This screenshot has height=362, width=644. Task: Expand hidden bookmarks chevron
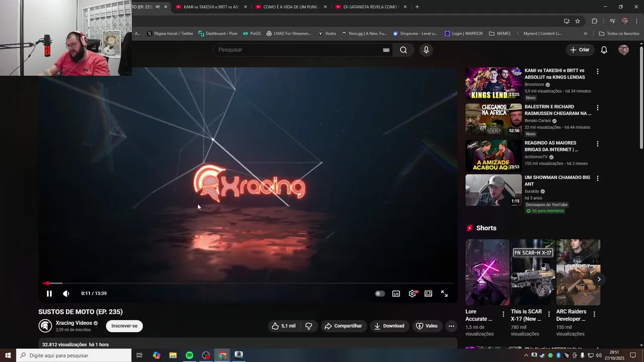(x=585, y=34)
